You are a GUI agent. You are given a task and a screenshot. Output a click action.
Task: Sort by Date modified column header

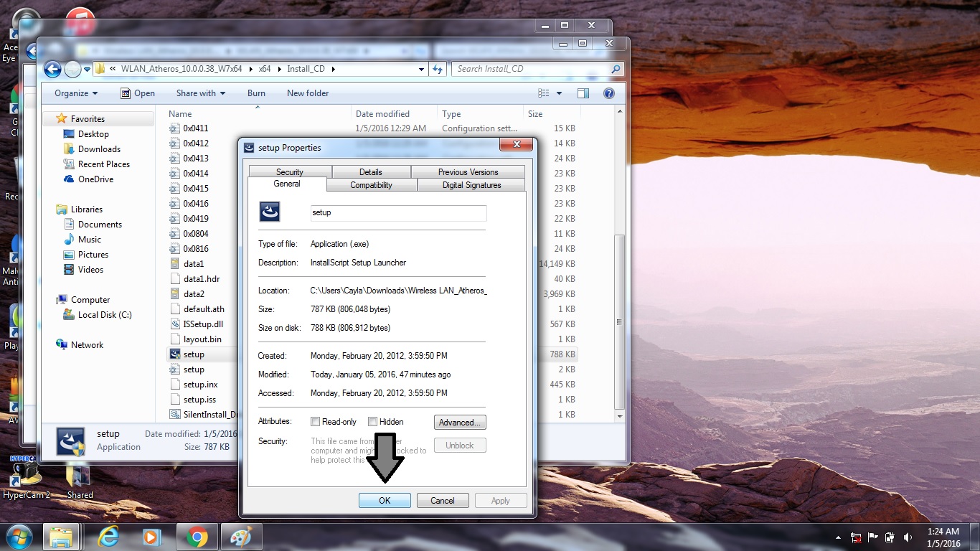tap(394, 114)
